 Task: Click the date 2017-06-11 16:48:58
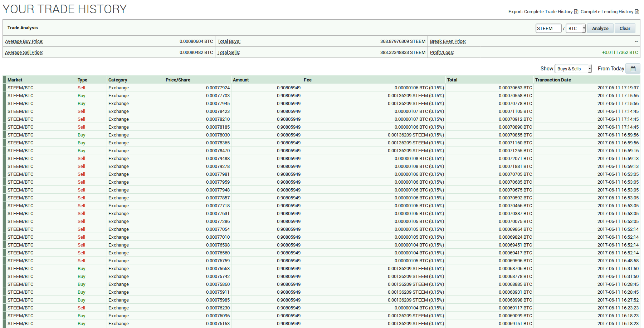point(618,261)
